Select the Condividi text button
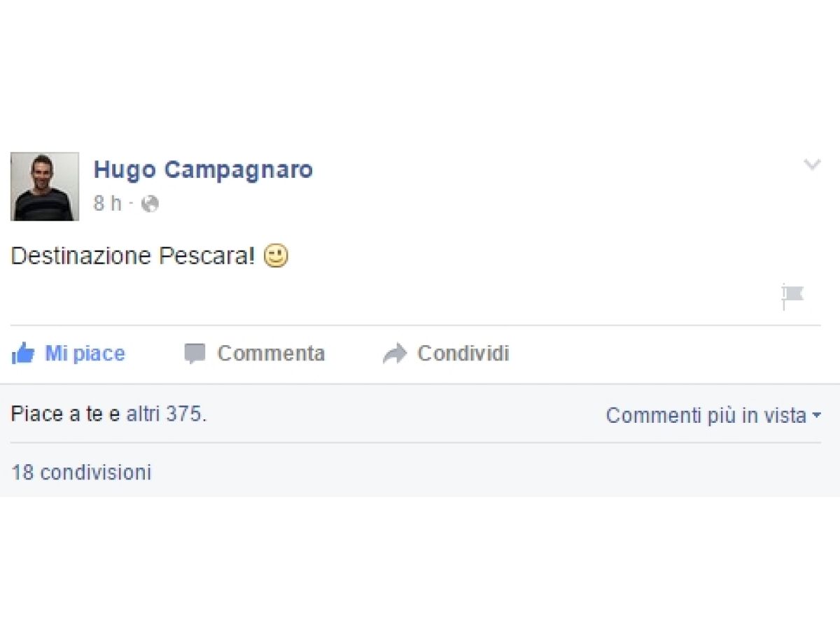 463,353
